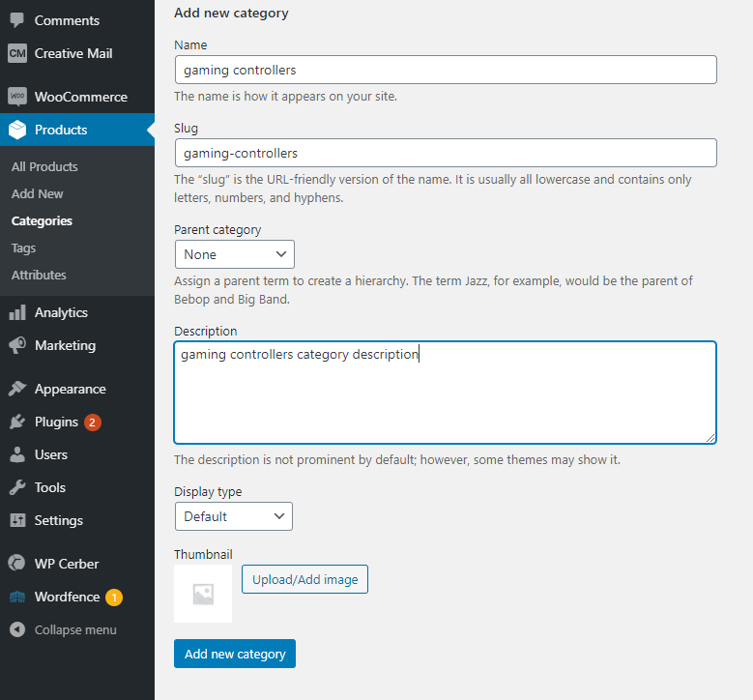Click the WooCommerce Woo icon
The height and width of the screenshot is (700, 753).
click(x=17, y=96)
